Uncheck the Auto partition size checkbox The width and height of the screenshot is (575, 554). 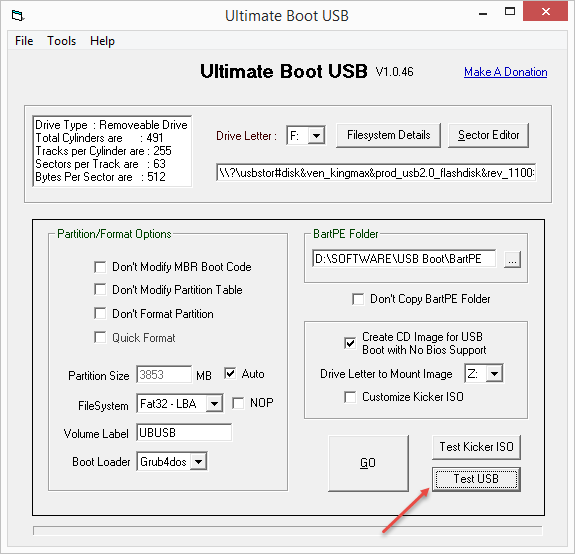point(230,374)
